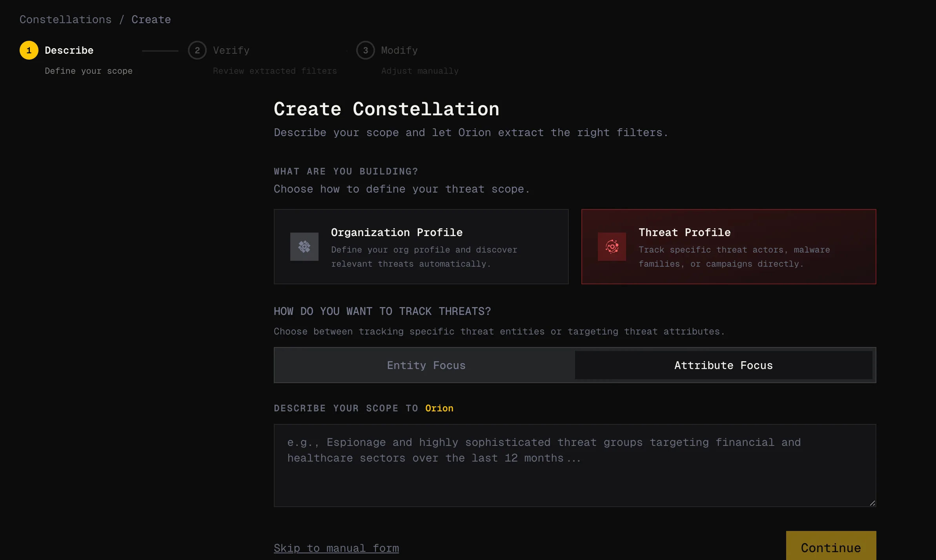
Task: Select the Threat Profile card
Action: [728, 247]
